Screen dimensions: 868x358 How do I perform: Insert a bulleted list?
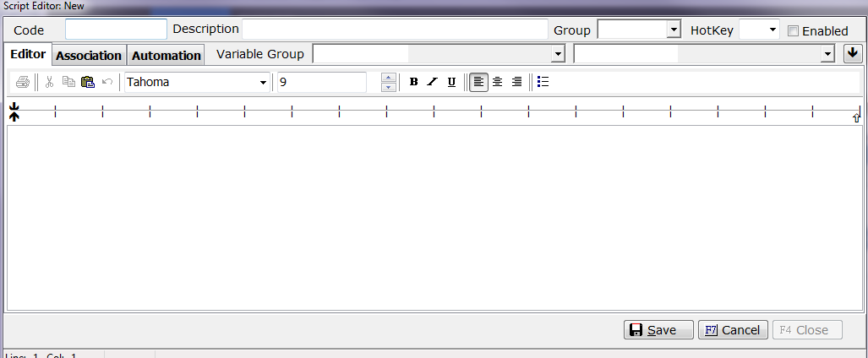click(543, 82)
